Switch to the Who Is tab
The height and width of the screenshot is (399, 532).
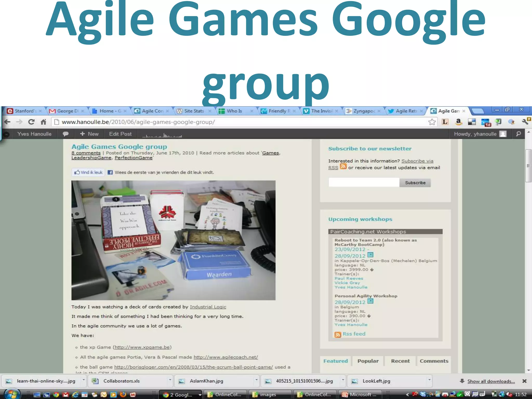236,111
